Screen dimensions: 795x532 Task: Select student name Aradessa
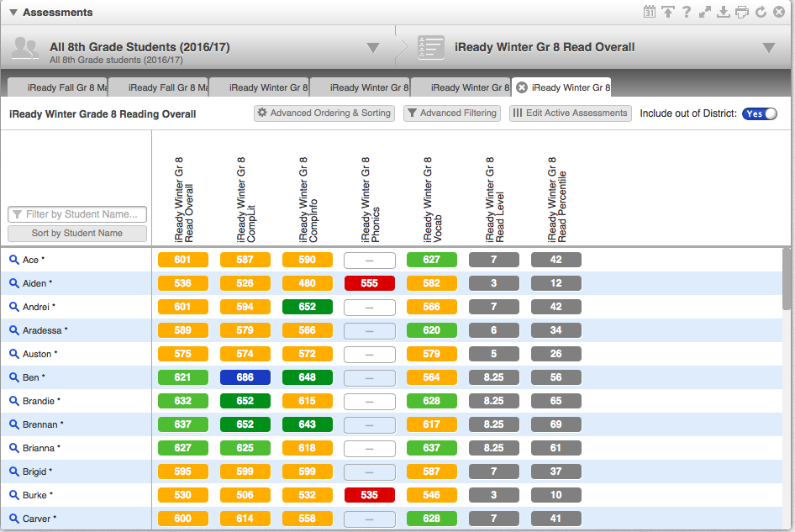coord(42,330)
